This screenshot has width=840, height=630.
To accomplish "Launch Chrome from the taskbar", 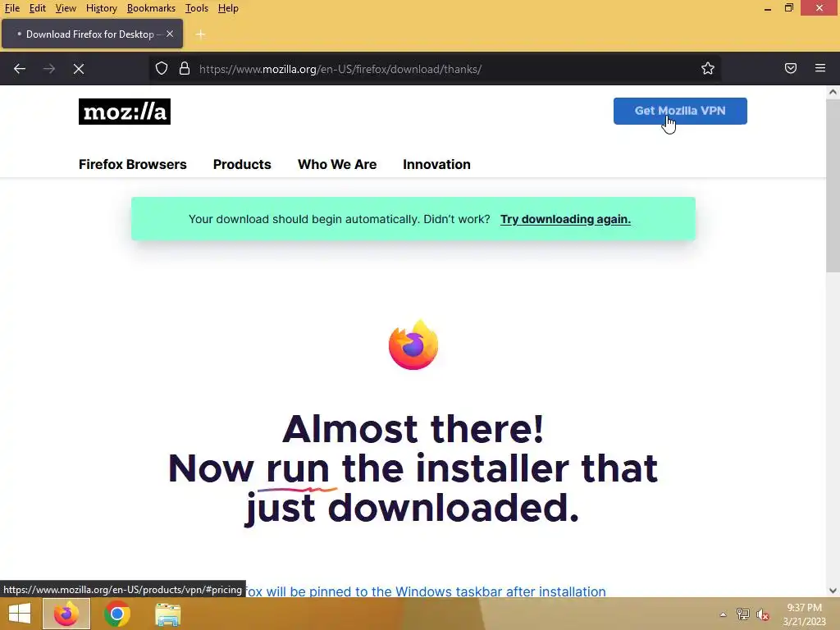I will 116,614.
